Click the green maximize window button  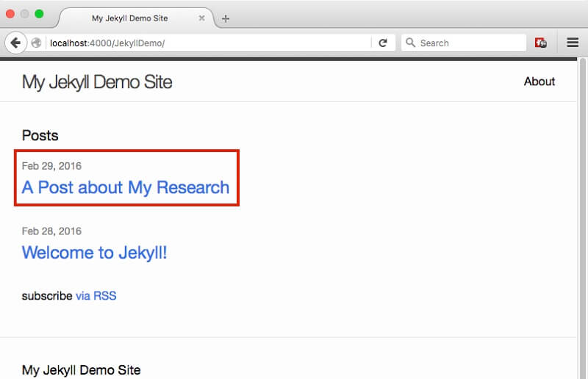(39, 14)
